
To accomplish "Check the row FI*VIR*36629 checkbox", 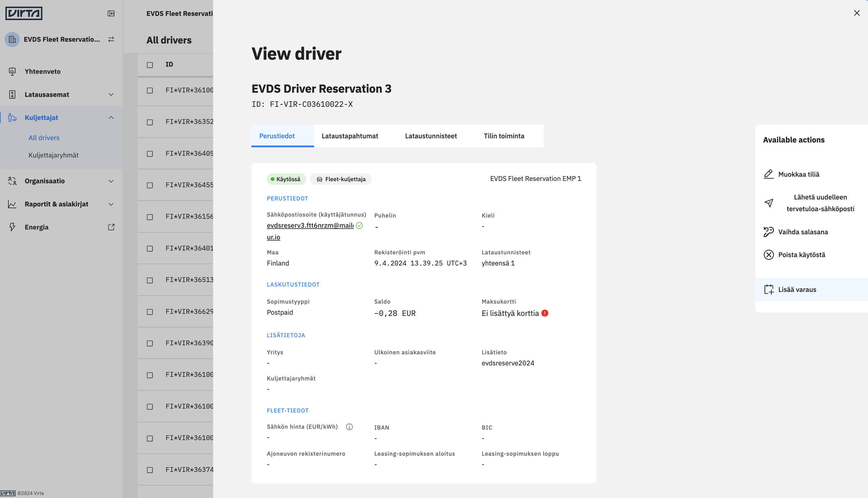I will click(x=150, y=312).
